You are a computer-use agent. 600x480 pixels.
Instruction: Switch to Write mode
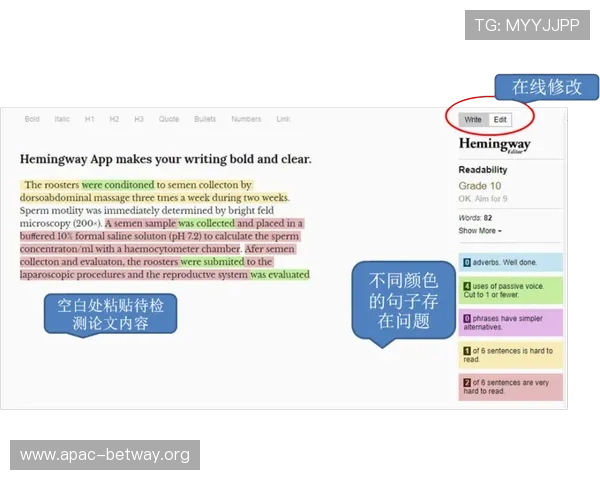(473, 119)
